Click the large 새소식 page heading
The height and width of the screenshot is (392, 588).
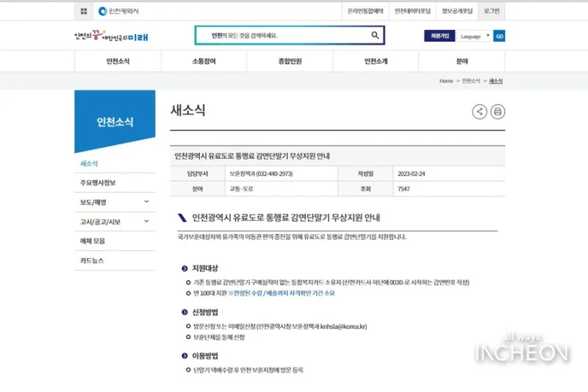pyautogui.click(x=188, y=110)
